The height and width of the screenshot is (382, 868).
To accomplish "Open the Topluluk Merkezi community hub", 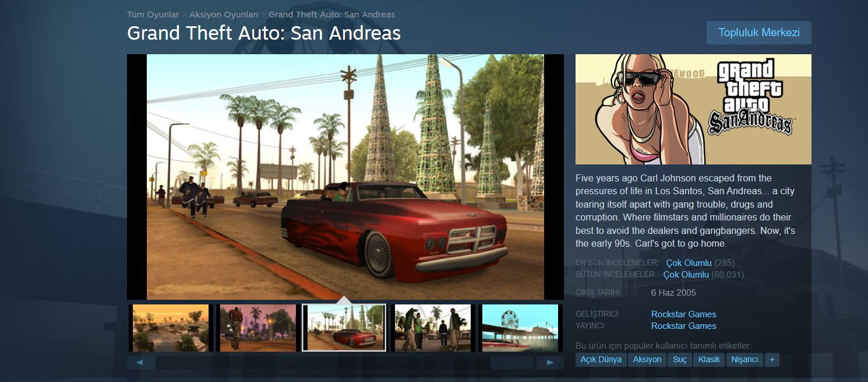I will point(758,33).
